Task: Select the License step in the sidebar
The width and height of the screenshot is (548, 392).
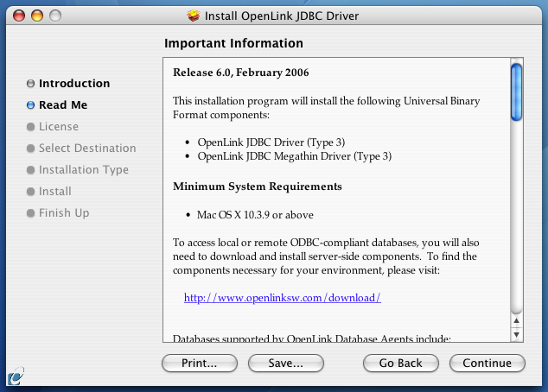Action: [58, 127]
